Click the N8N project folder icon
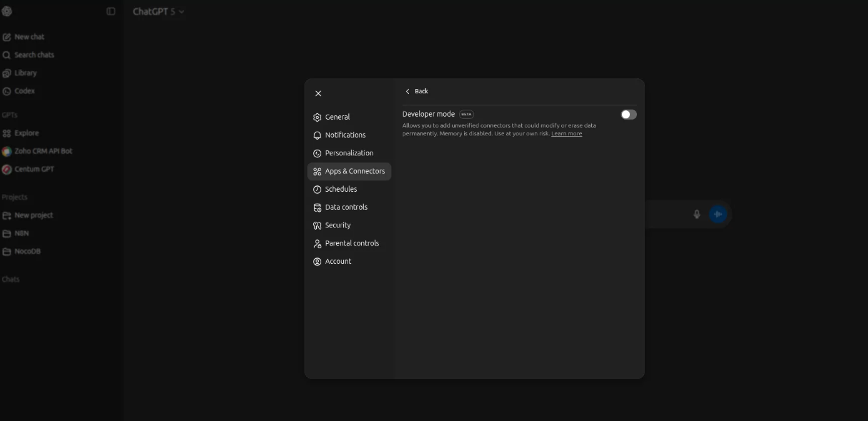 (7, 234)
